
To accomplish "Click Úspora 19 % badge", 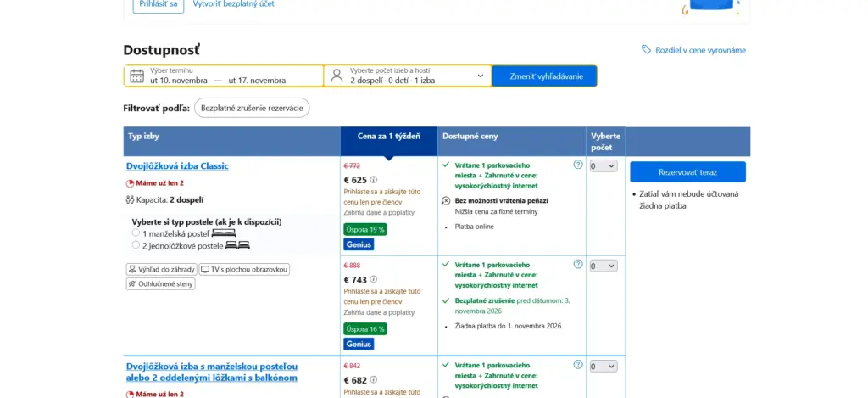I will (364, 229).
